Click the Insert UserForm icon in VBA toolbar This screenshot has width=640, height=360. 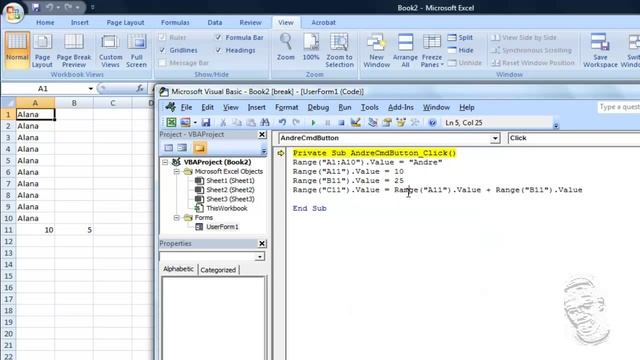[x=185, y=122]
